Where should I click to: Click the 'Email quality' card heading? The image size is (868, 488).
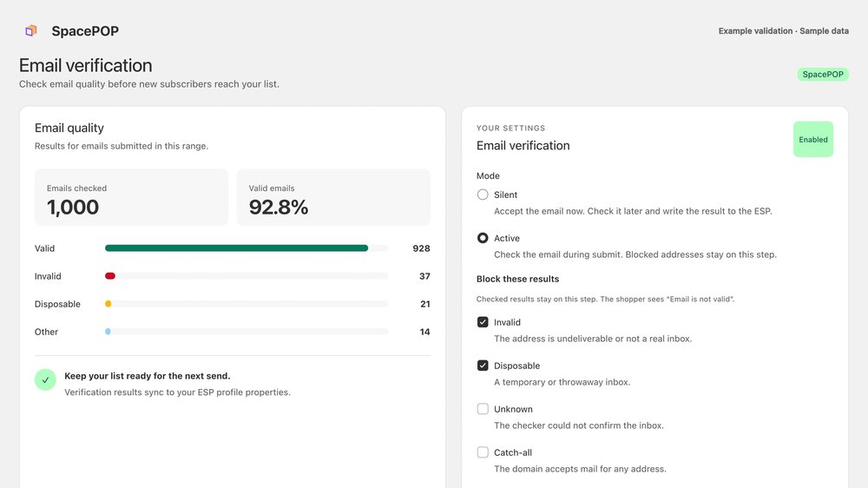[x=69, y=128]
